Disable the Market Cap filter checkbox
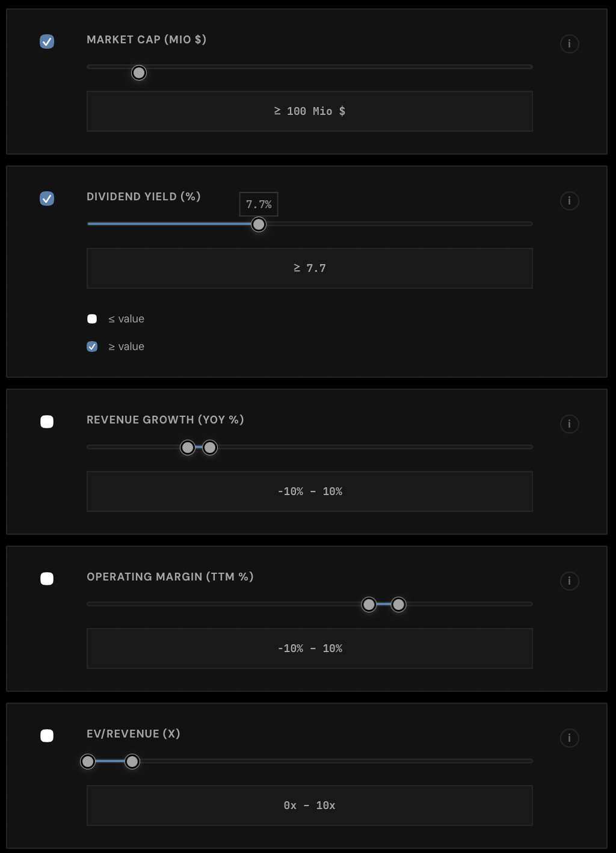 coord(47,41)
